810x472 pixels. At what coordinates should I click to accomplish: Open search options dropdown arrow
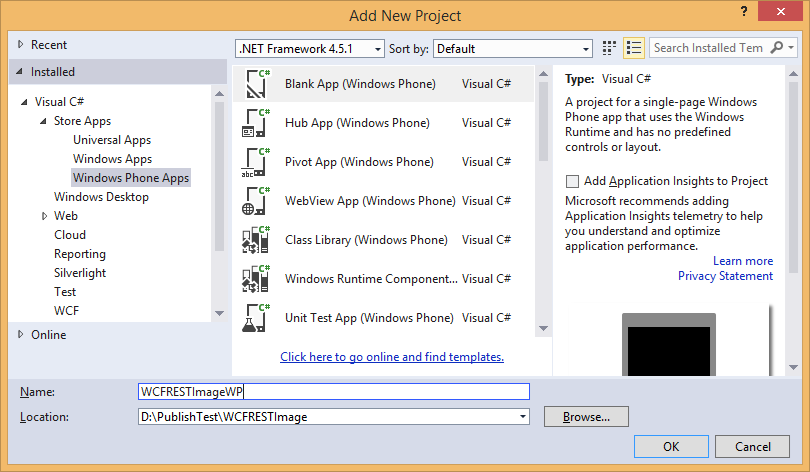pyautogui.click(x=791, y=48)
